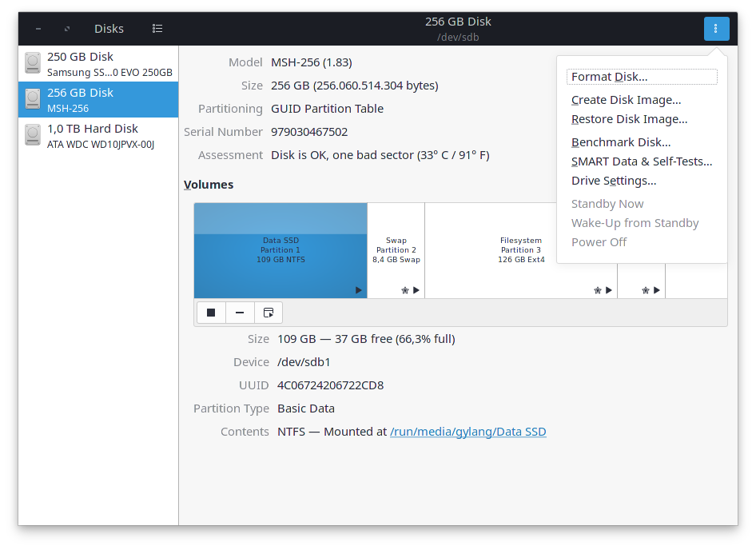Select the 8,4 GB Swap partition
The height and width of the screenshot is (550, 756).
(x=396, y=240)
